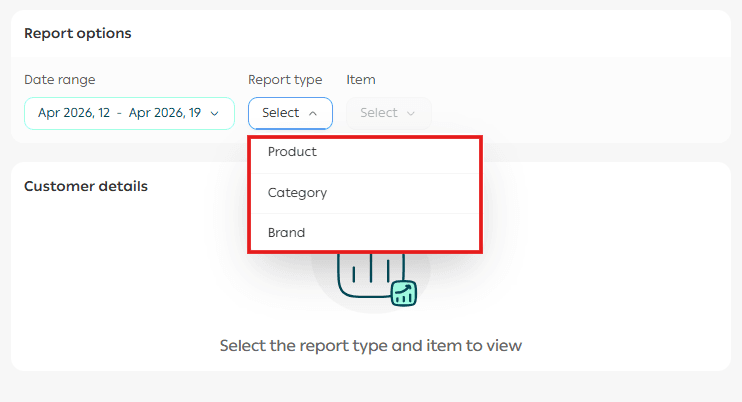Click the end date Apr 2026, 19

tap(165, 113)
